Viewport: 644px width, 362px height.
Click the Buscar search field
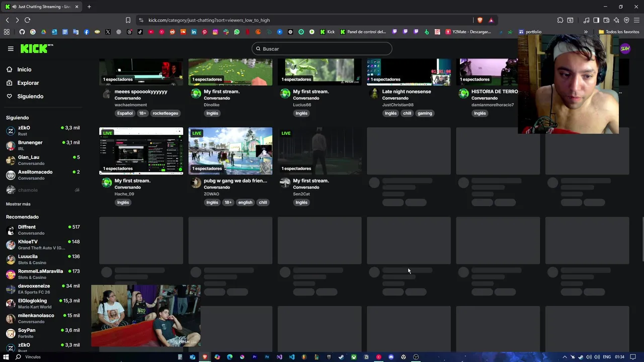coord(322,49)
